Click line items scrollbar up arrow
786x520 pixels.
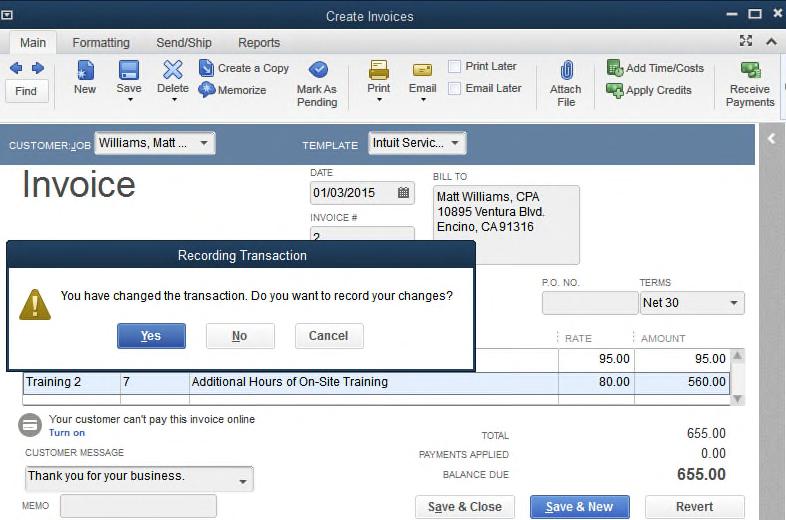[737, 356]
